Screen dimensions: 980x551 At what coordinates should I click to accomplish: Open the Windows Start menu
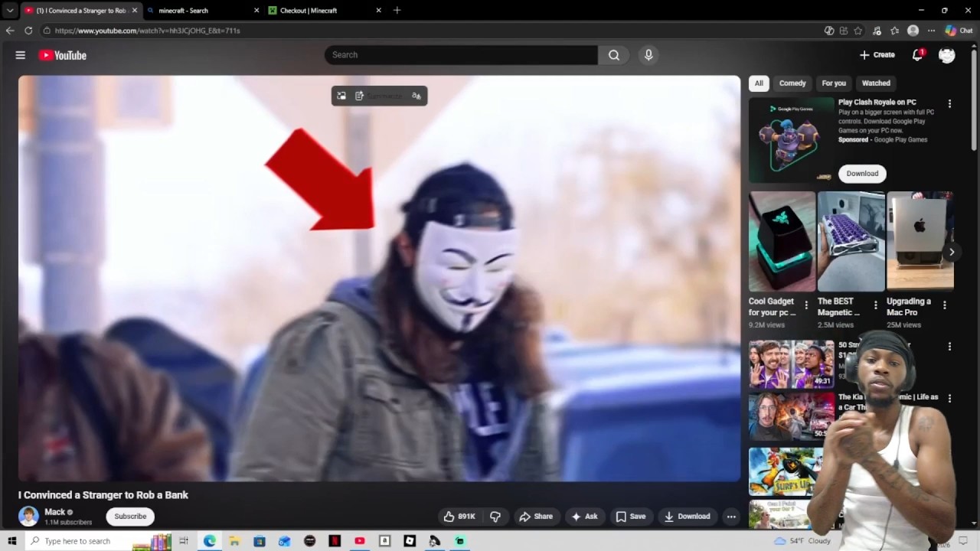click(x=11, y=541)
